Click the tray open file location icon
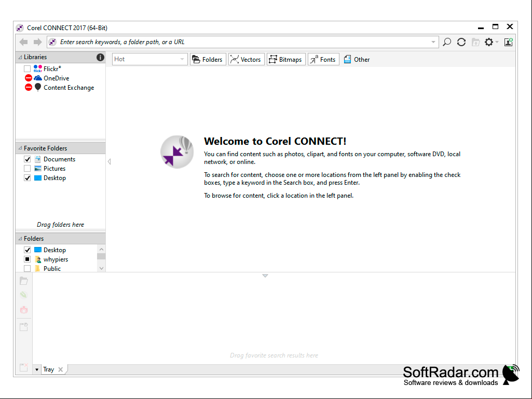532x399 pixels. coord(24,327)
